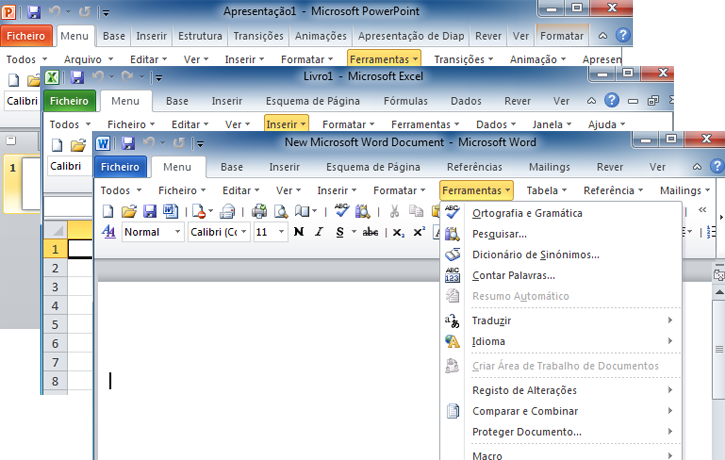Click Excel select-all corner button
Screen dimensions: 725x460
click(x=55, y=230)
